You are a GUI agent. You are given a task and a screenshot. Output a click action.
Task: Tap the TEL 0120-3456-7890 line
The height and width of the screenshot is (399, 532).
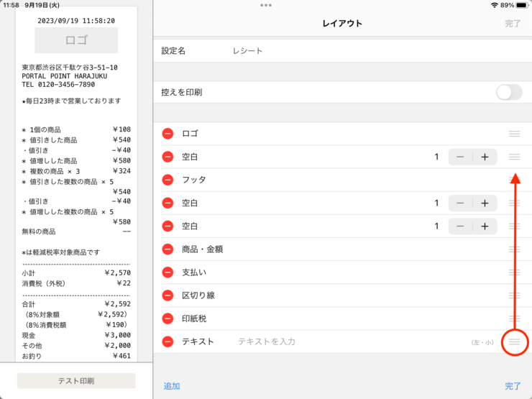[58, 85]
